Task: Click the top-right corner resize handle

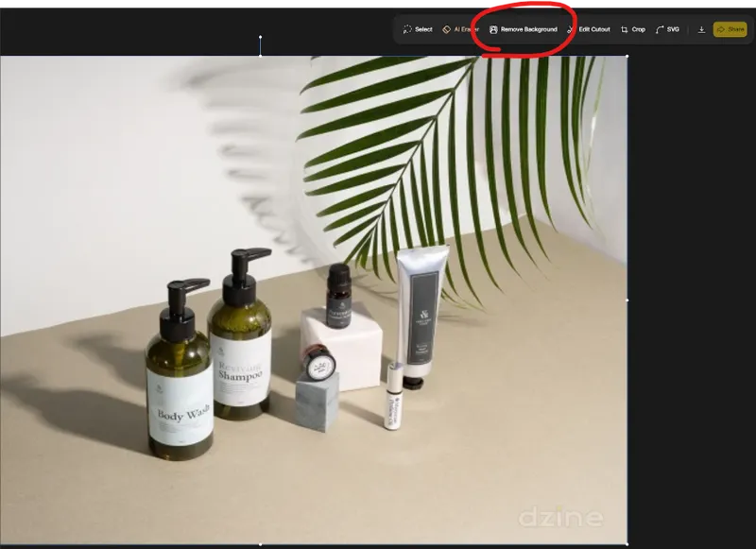Action: tap(627, 57)
